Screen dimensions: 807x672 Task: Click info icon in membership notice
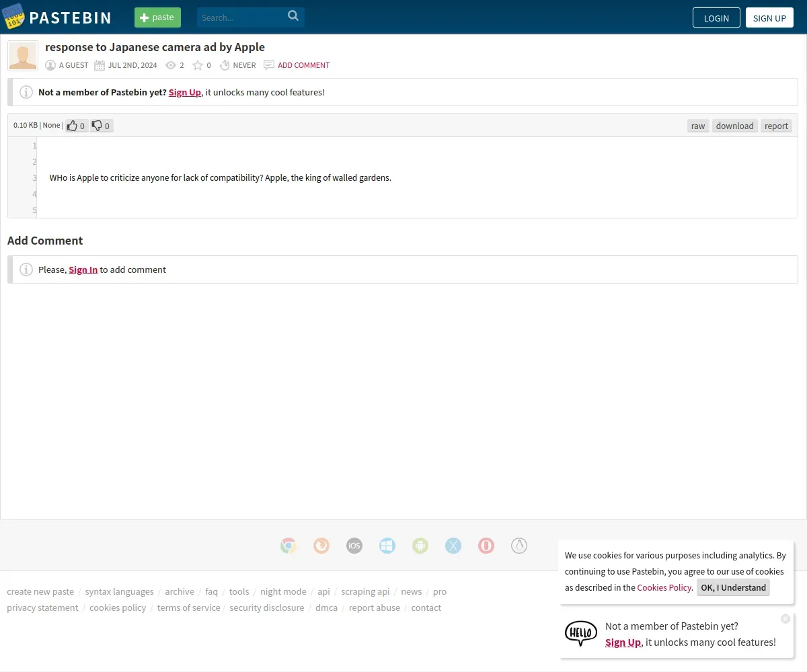pyautogui.click(x=26, y=92)
